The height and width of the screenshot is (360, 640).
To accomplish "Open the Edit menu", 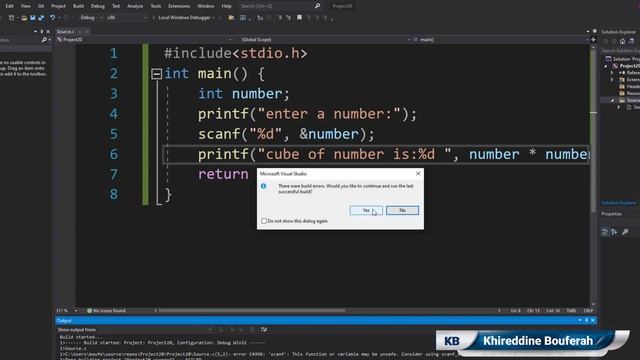I will point(9,6).
